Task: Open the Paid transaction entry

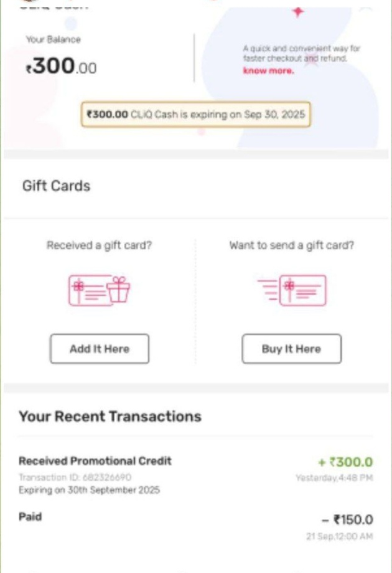Action: coord(30,517)
